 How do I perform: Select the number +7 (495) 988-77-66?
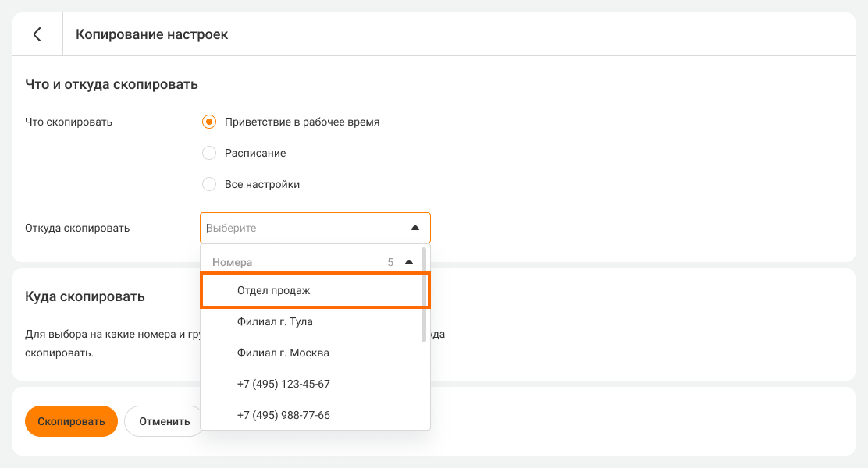tap(283, 415)
